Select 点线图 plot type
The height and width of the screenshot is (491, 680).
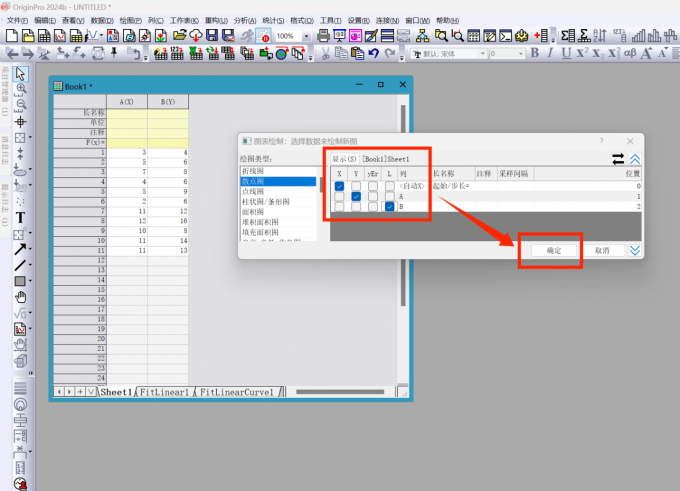point(253,191)
